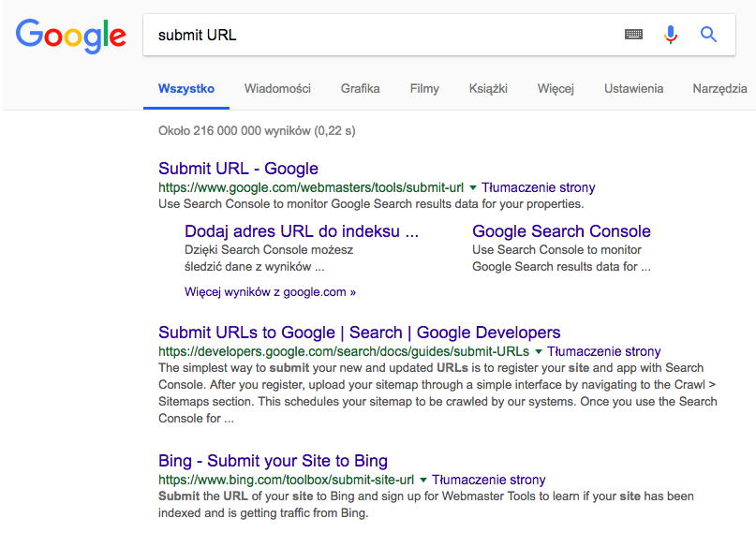This screenshot has width=756, height=533.
Task: Open 'Google Search Console' sitelink
Action: click(x=561, y=231)
